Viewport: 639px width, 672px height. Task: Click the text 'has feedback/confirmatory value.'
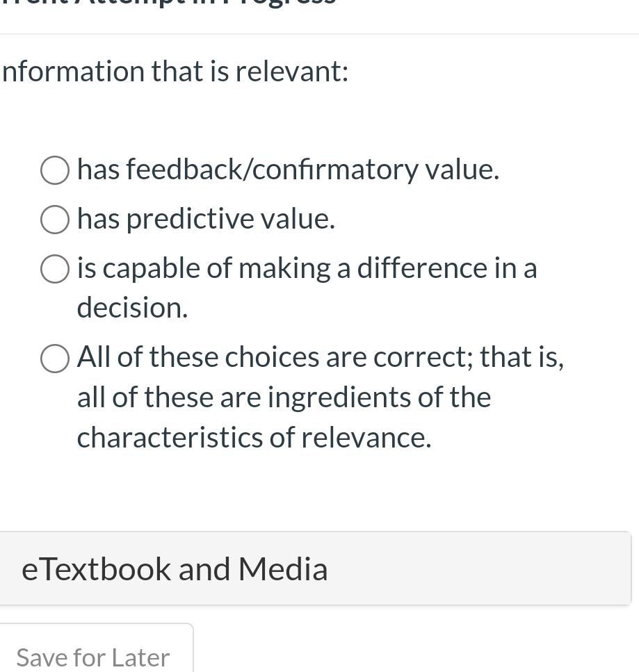tap(288, 168)
